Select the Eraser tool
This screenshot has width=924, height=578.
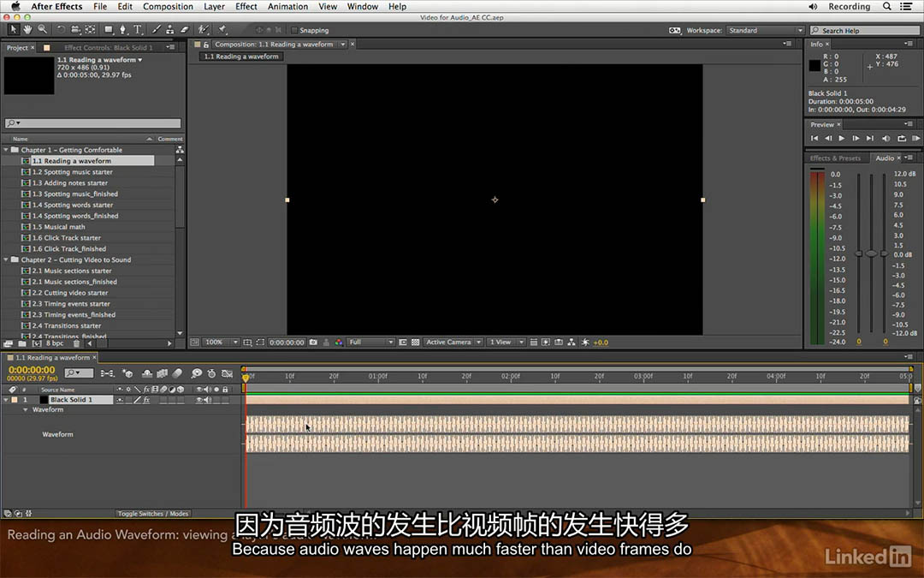tap(185, 29)
